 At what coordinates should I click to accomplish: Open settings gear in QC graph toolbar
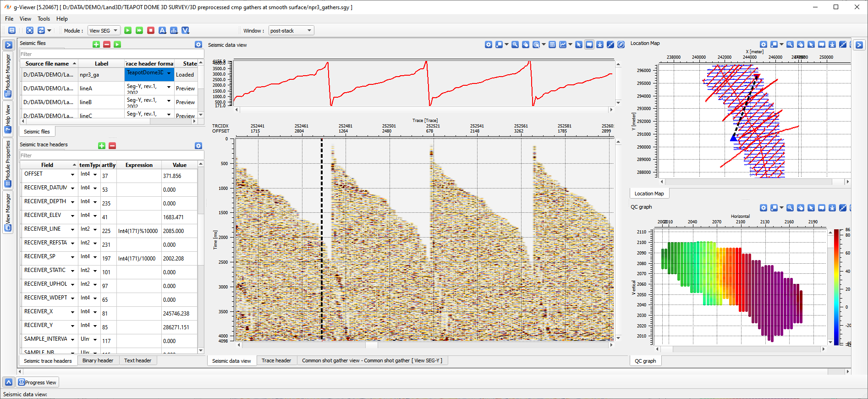[764, 208]
